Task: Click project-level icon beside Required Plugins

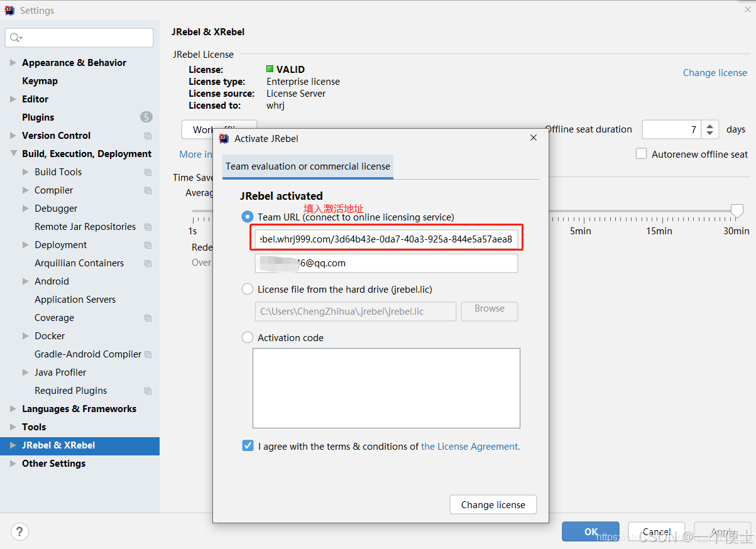Action: tap(148, 391)
